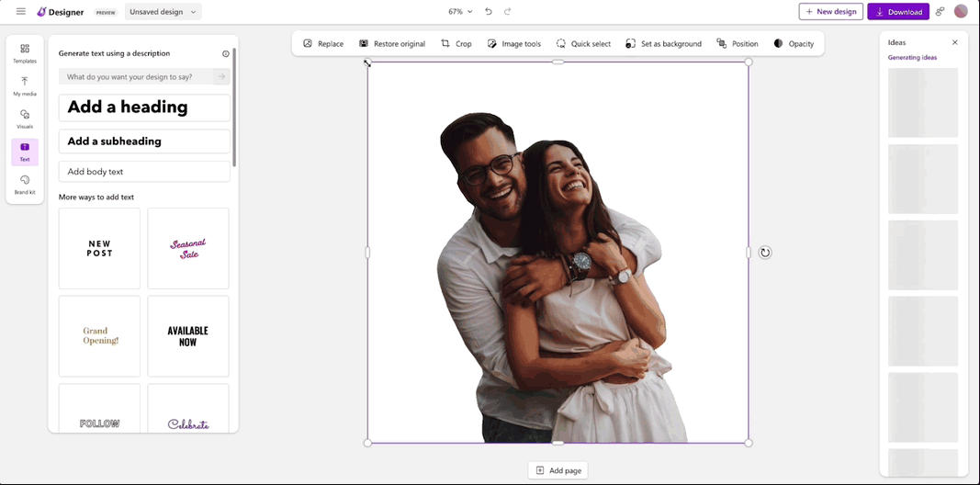Open Opacity control
The image size is (980, 485).
coord(794,44)
